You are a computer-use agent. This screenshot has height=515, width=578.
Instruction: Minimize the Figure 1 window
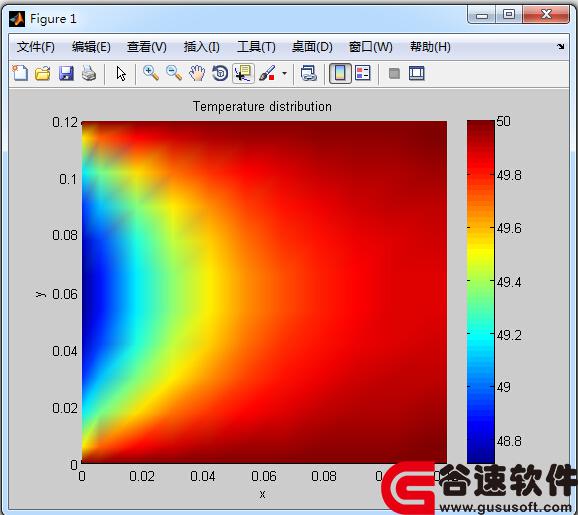481,15
